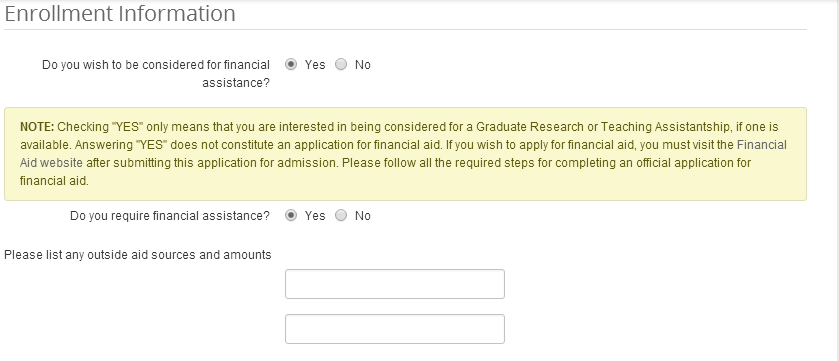
Task: Click the 'financial aid.' text ending the note
Action: 54,181
